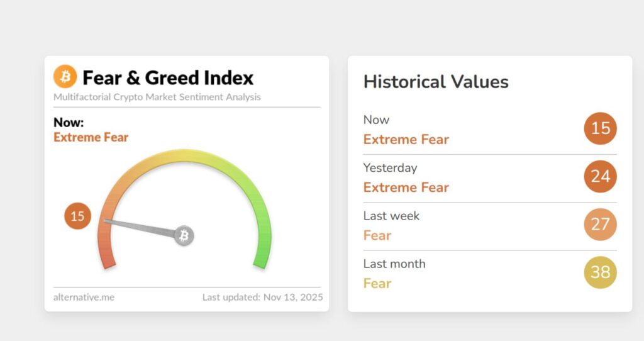The image size is (644, 341).
Task: Click the Now value 15 circle
Action: point(600,128)
